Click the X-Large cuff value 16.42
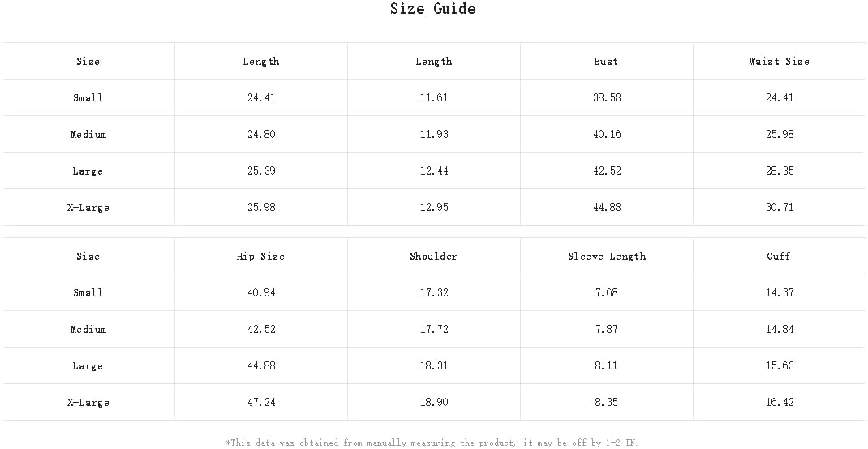Image resolution: width=868 pixels, height=449 pixels. pyautogui.click(x=780, y=403)
